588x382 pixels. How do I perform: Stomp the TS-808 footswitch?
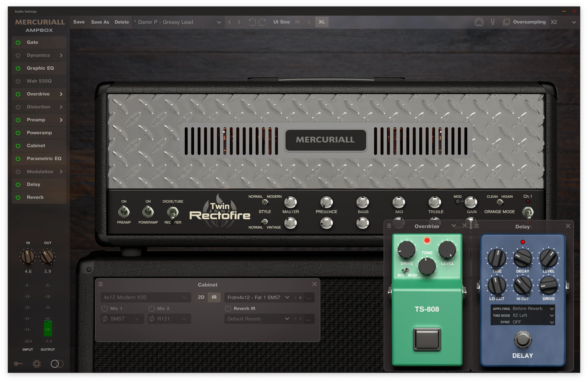point(427,339)
